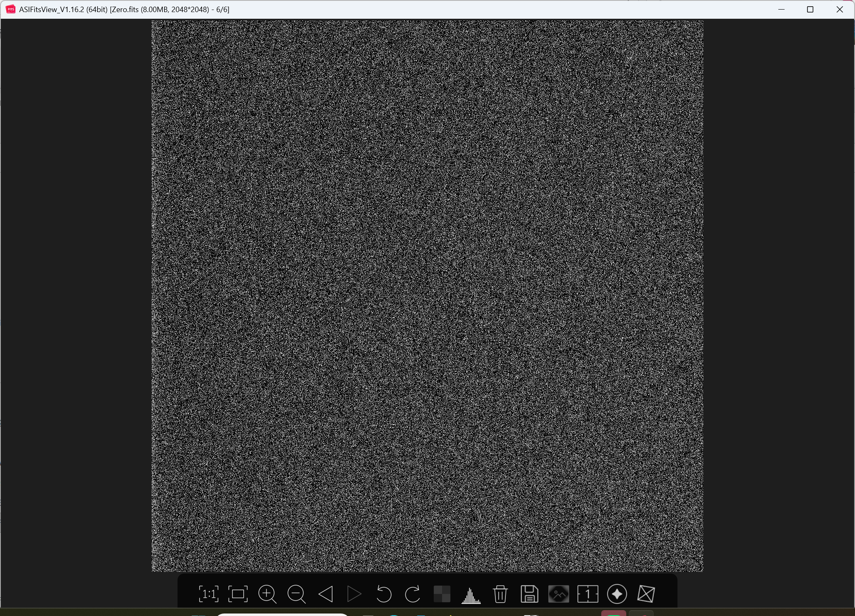Fit image to window icon
This screenshot has width=855, height=616.
(238, 594)
